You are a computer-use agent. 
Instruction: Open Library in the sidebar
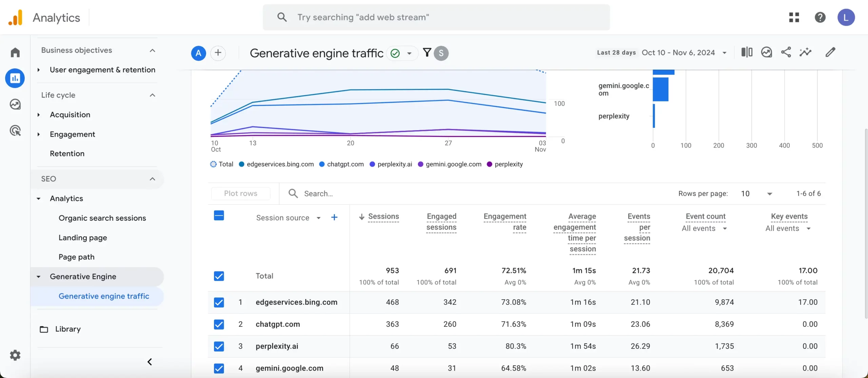[x=68, y=329]
